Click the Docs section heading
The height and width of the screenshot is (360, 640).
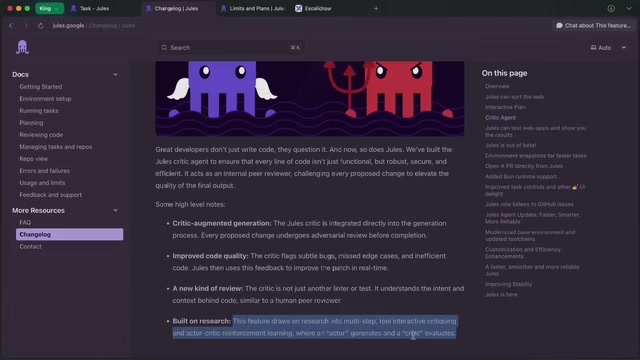20,74
